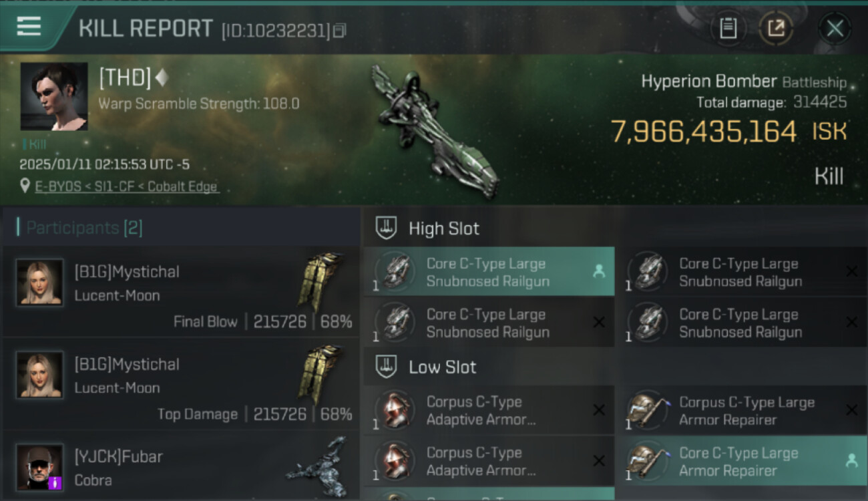
Task: Open the clipboard notes icon
Action: (728, 29)
